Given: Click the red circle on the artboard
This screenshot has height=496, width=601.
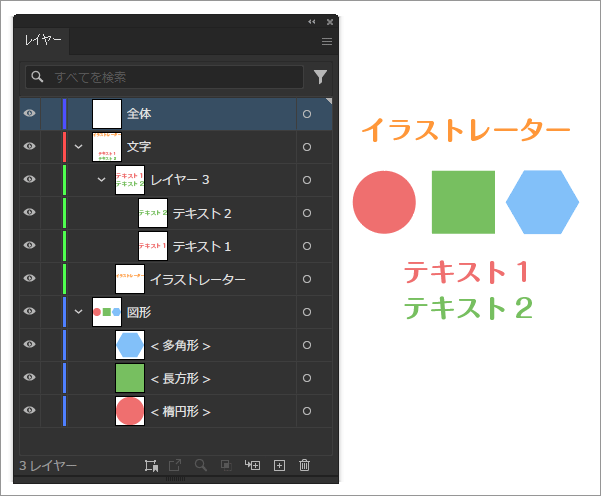Looking at the screenshot, I should pos(384,202).
